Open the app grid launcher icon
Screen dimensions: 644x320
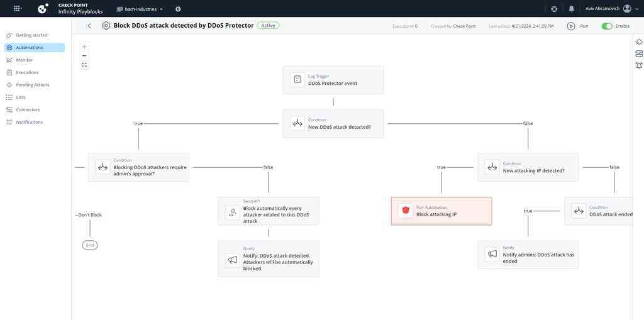[x=18, y=8]
